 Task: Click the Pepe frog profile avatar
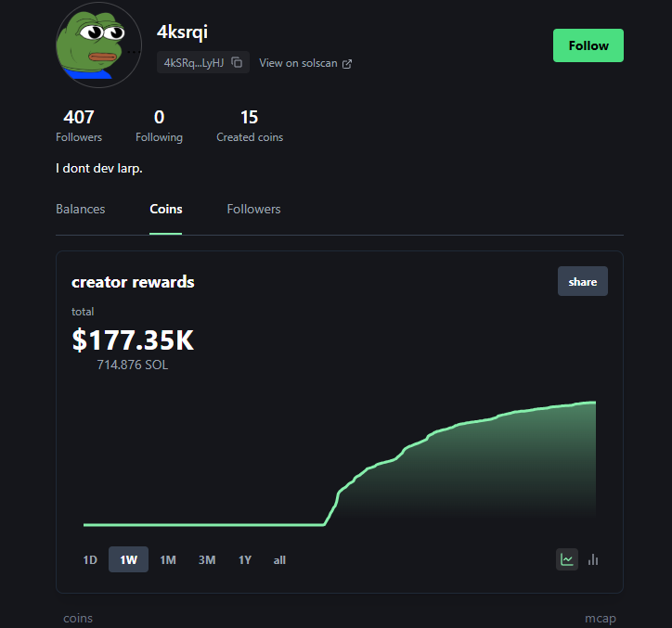(x=98, y=45)
